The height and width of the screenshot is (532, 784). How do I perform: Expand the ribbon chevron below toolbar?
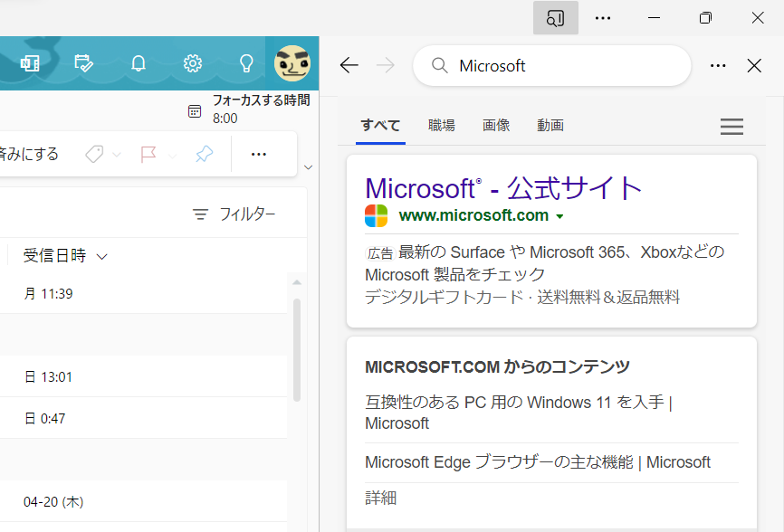coord(309,167)
